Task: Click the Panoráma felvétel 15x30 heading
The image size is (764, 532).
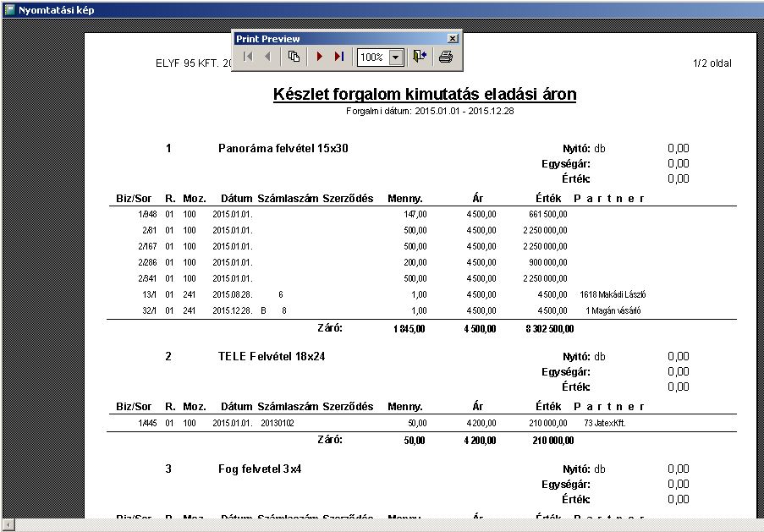Action: click(283, 148)
